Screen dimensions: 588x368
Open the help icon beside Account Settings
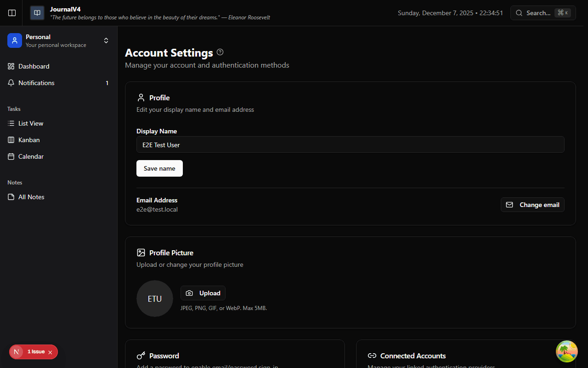220,52
